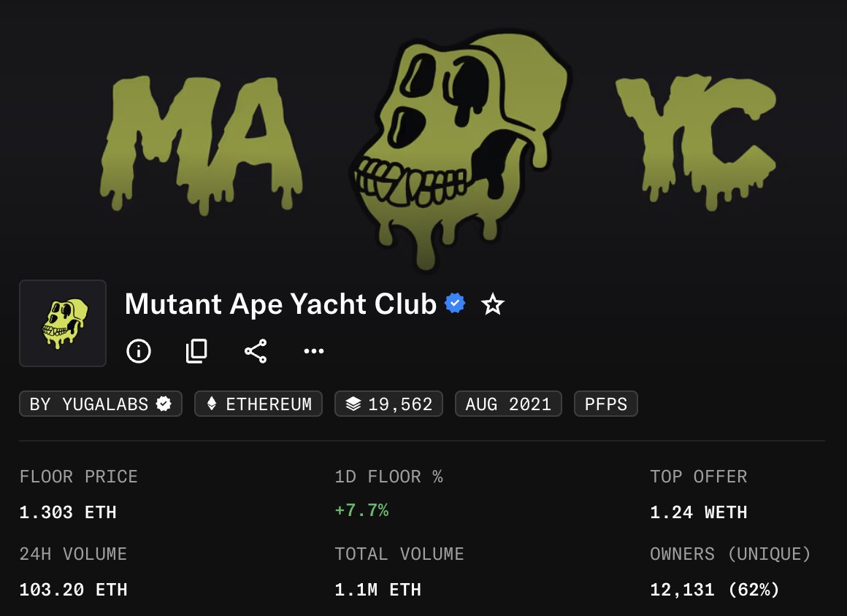This screenshot has width=847, height=616.
Task: Click the stacked layers icon beside 19,562
Action: [x=353, y=404]
